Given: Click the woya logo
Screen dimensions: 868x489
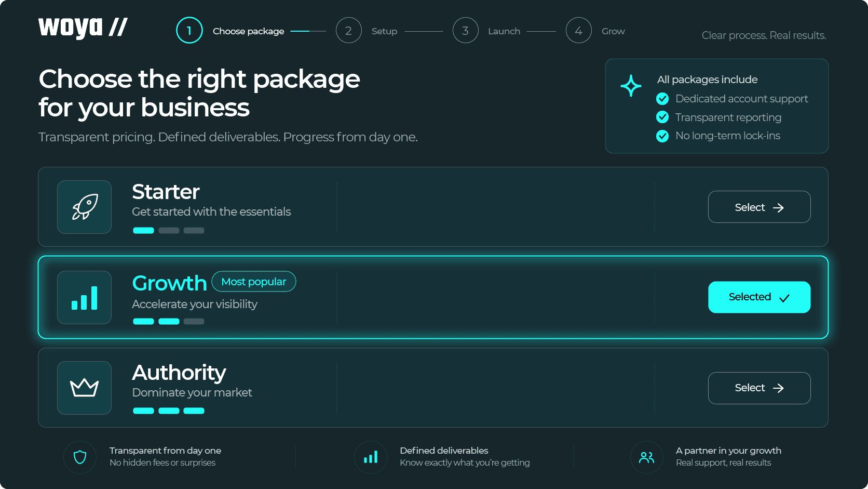Looking at the screenshot, I should (83, 28).
